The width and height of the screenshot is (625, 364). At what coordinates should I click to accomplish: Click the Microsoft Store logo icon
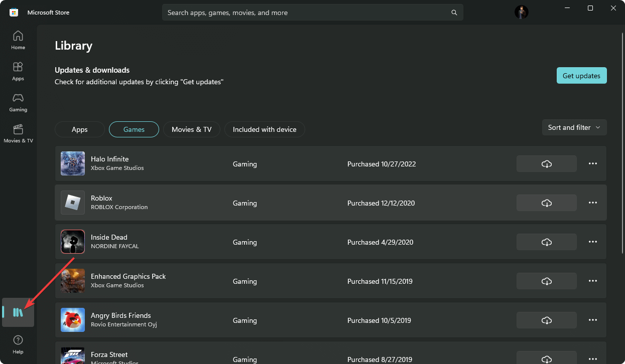[x=14, y=13]
